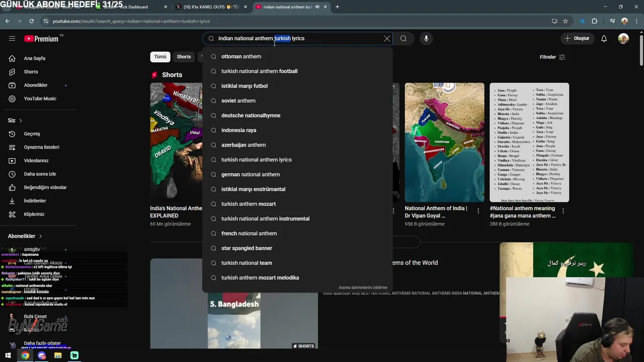Viewport: 644px width, 362px height.
Task: Clear the search box with X
Action: click(387, 39)
